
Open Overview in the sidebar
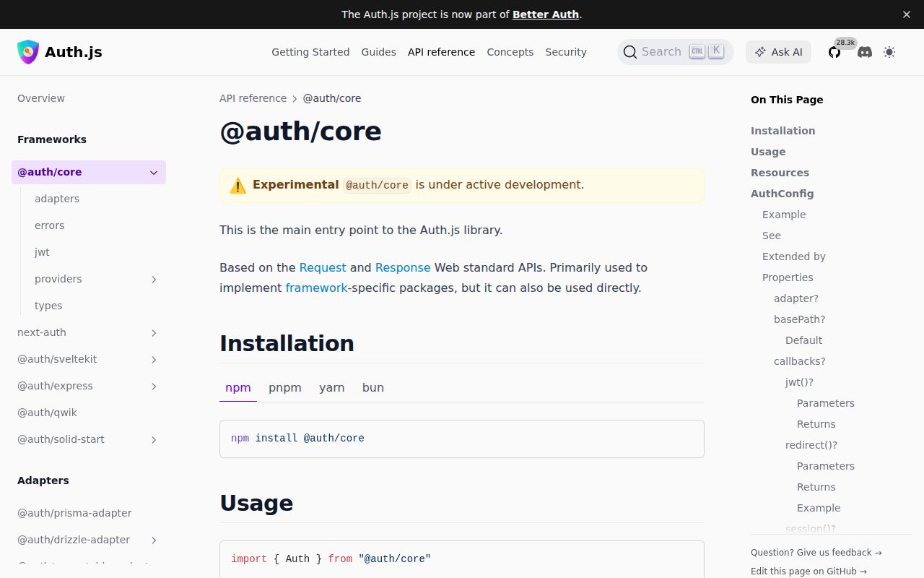click(x=41, y=98)
